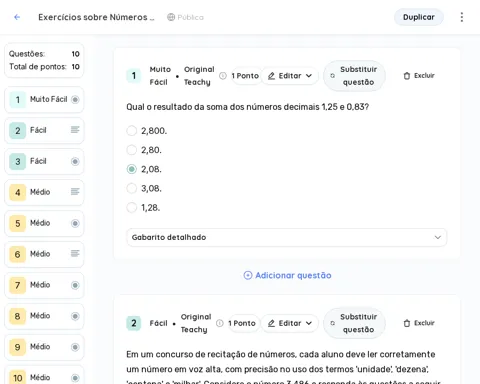
Task: Go to sidebar question number 5 badge
Action: pos(18,223)
